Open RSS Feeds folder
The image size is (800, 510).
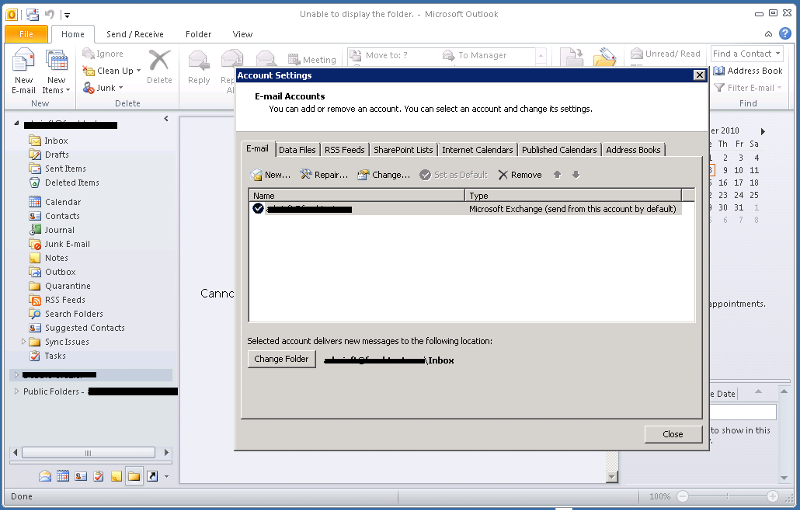pyautogui.click(x=57, y=300)
